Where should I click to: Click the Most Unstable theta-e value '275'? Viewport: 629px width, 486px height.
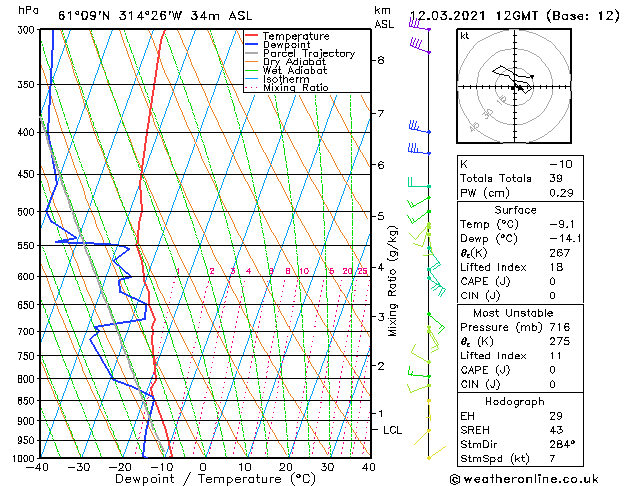560,341
